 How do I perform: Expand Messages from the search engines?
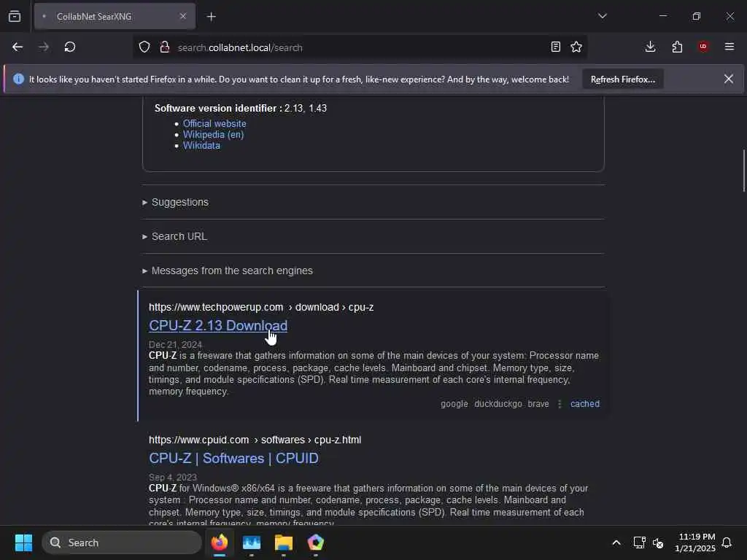(x=228, y=271)
